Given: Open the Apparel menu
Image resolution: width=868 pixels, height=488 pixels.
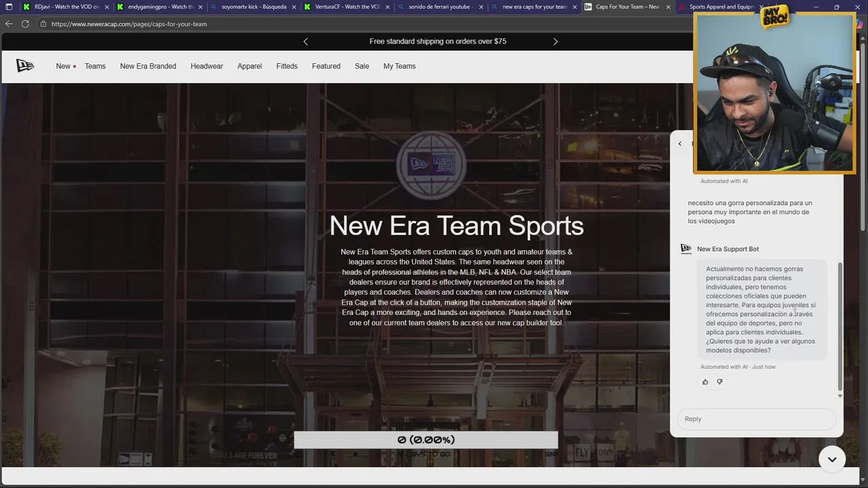Looking at the screenshot, I should pyautogui.click(x=250, y=66).
